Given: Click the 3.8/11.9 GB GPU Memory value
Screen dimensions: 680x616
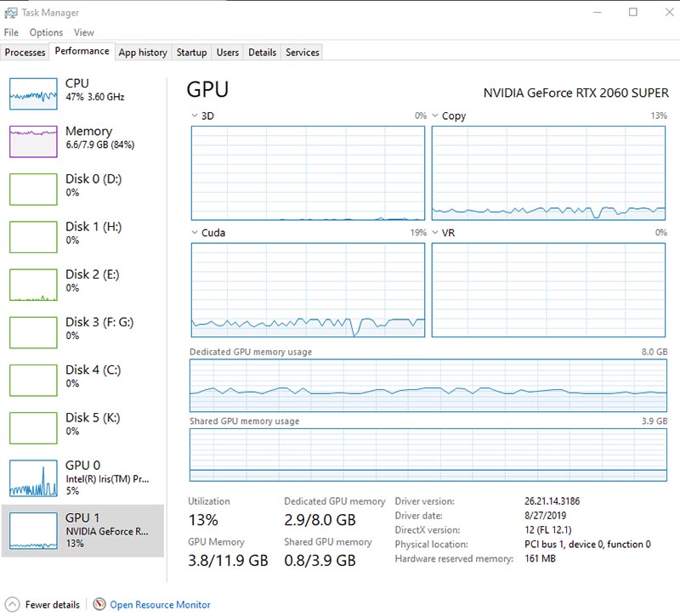Looking at the screenshot, I should coord(228,561).
